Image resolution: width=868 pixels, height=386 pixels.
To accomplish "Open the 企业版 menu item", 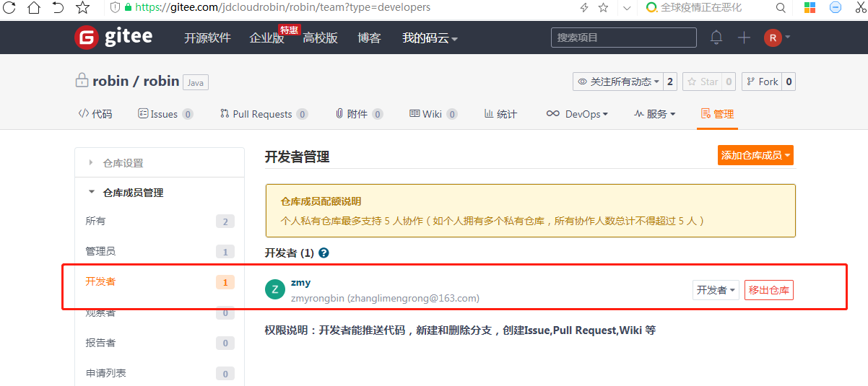I will 266,38.
